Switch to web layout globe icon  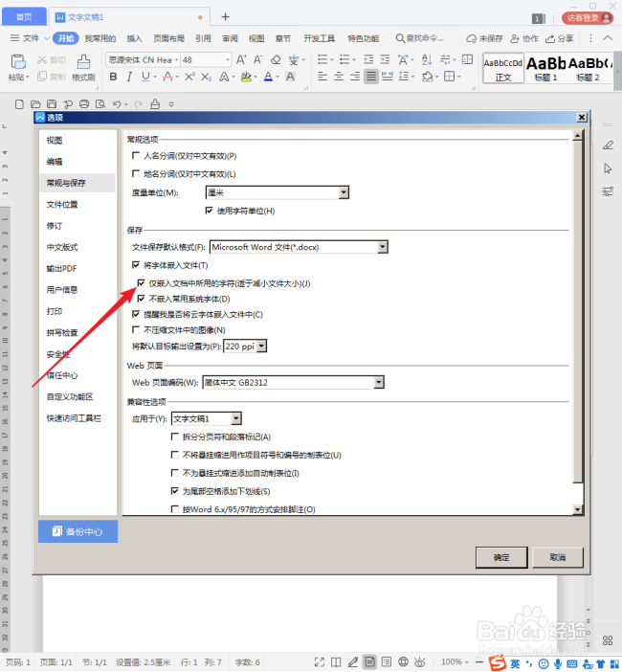[x=403, y=662]
